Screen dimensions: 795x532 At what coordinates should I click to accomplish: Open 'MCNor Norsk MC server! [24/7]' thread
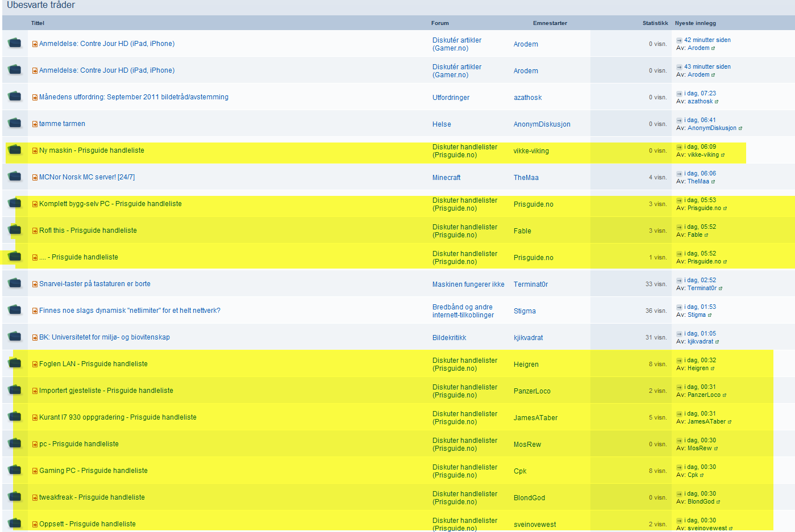pyautogui.click(x=87, y=177)
